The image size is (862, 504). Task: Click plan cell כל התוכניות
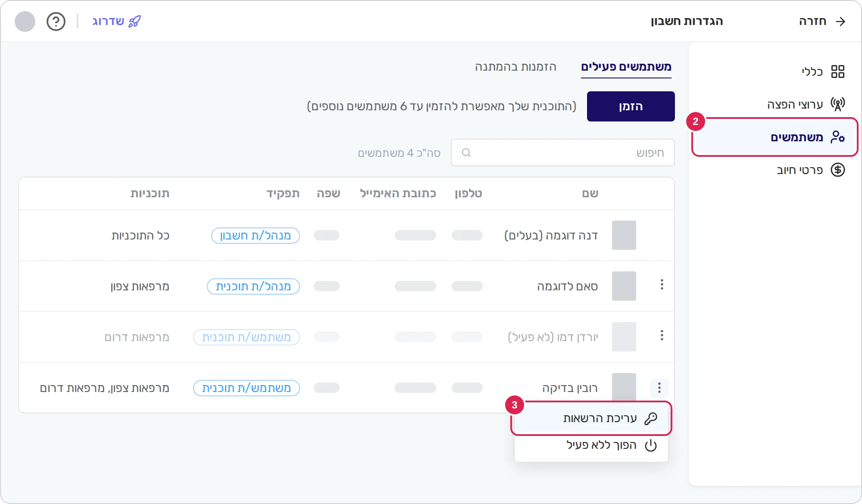tap(140, 236)
